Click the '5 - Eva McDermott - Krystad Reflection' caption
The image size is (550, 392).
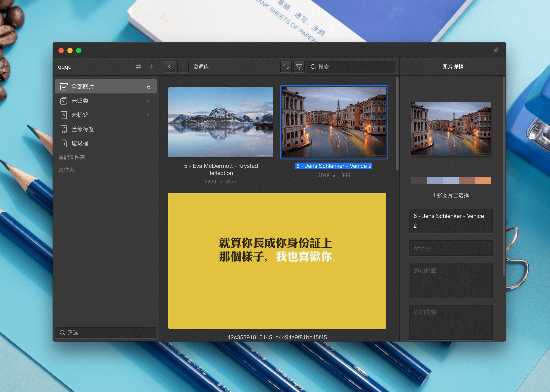coord(221,169)
